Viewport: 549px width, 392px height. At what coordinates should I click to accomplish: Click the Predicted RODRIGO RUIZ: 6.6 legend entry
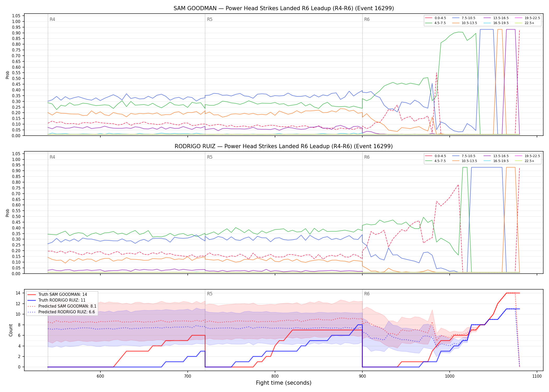click(61, 312)
